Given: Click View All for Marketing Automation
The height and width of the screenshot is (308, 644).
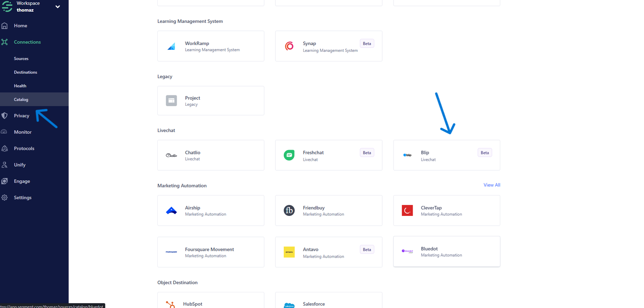Looking at the screenshot, I should click(x=492, y=185).
